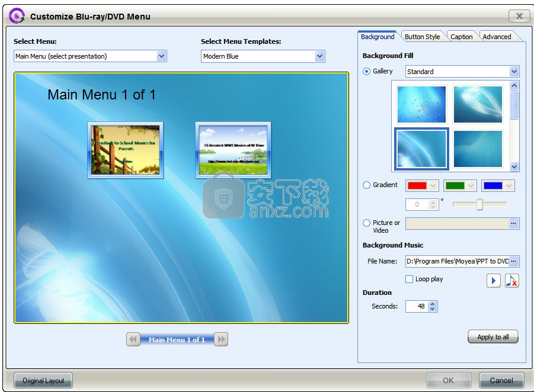Open the blue gradient color dropdown

[x=509, y=185]
